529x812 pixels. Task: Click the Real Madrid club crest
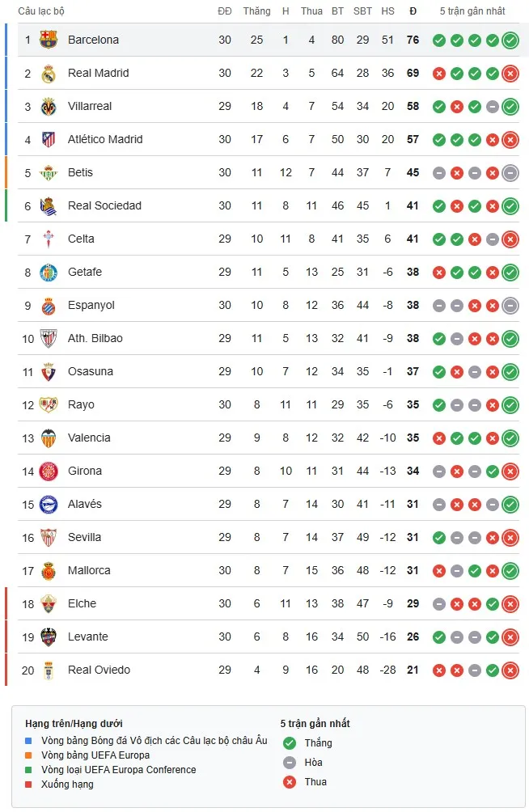(x=49, y=73)
